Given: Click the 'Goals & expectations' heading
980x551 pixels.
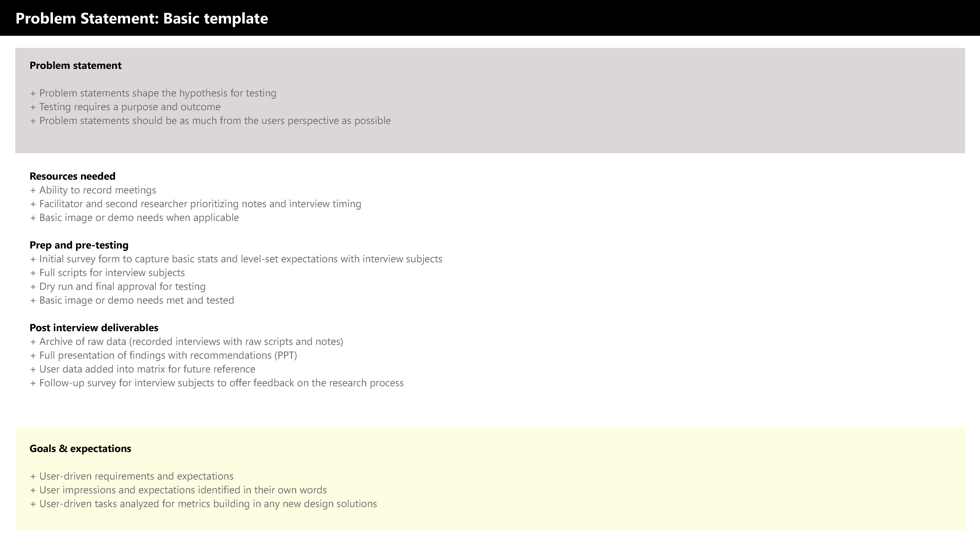Looking at the screenshot, I should [80, 449].
